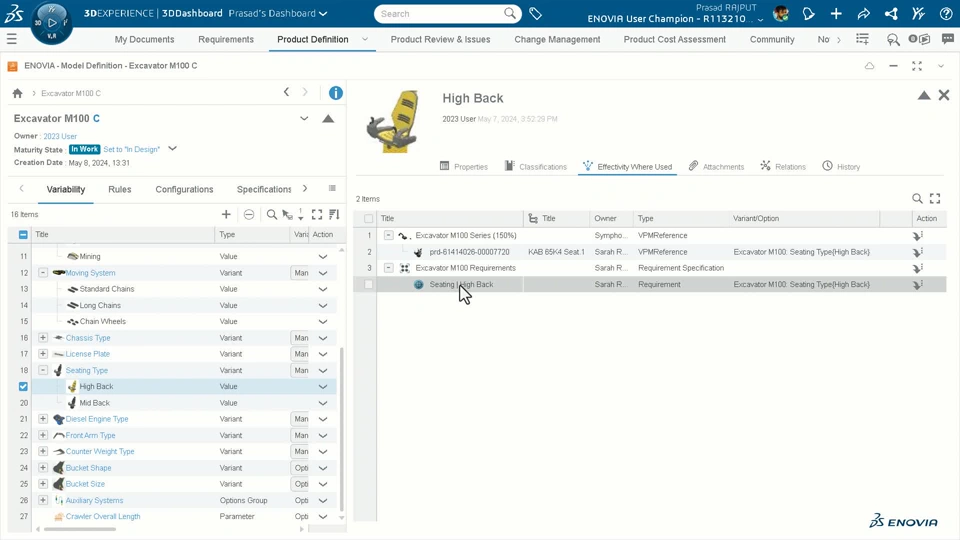Viewport: 960px width, 540px height.
Task: Click the home icon in breadcrumb
Action: pyautogui.click(x=17, y=93)
